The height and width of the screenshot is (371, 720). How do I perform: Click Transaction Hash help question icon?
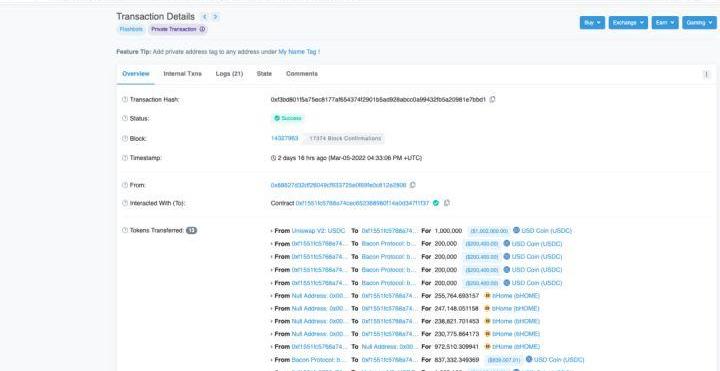[124, 99]
